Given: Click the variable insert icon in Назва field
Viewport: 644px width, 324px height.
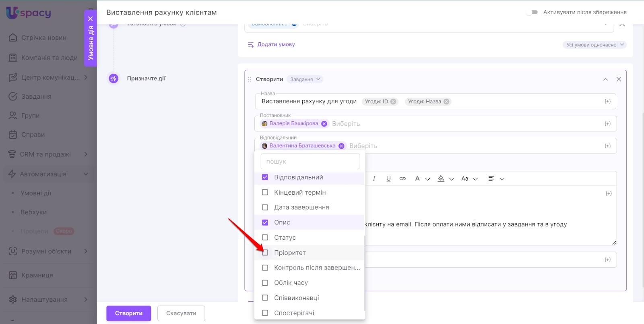Looking at the screenshot, I should [607, 102].
